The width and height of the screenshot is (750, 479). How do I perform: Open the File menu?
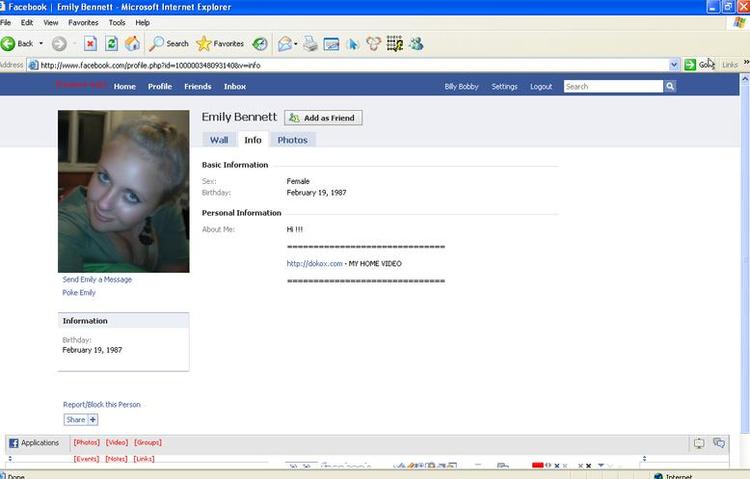pyautogui.click(x=6, y=22)
